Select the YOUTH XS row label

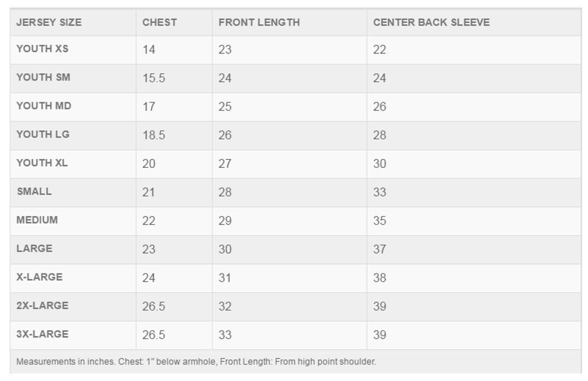tap(42, 49)
